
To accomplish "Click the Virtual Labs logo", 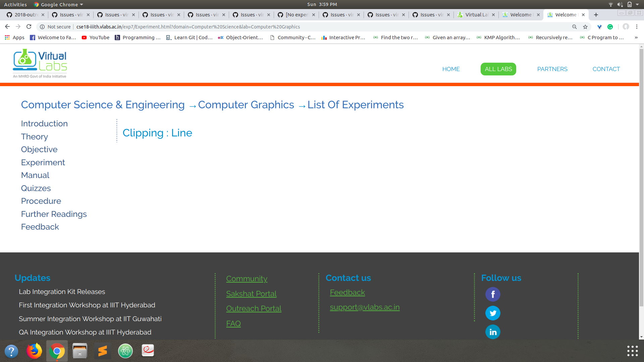I will (40, 63).
